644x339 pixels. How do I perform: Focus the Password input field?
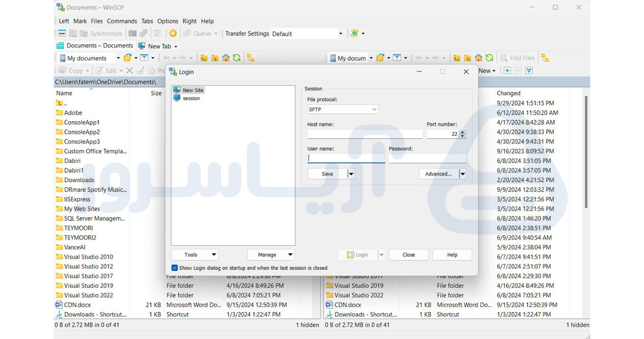point(427,158)
